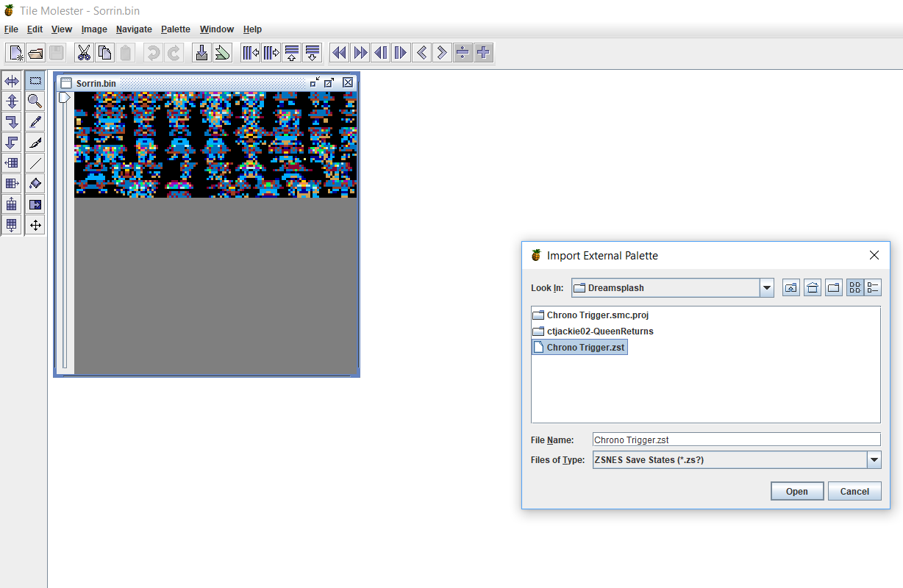Screen dimensions: 903x588
Task: Open the Navigate menu
Action: pos(134,29)
